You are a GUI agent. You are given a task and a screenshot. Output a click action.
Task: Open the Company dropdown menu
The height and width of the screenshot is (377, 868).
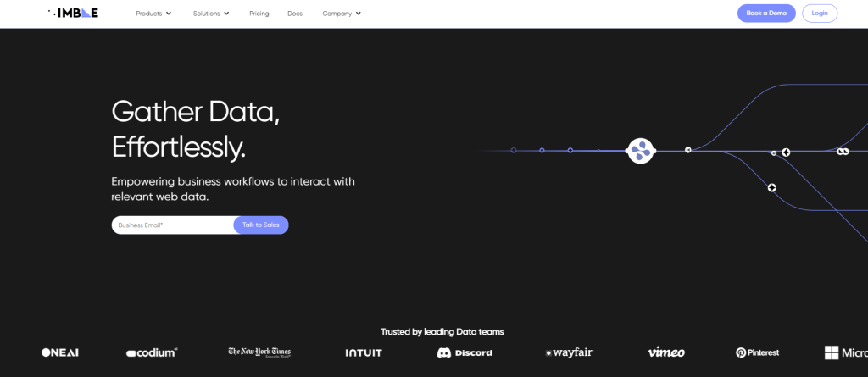click(x=342, y=14)
